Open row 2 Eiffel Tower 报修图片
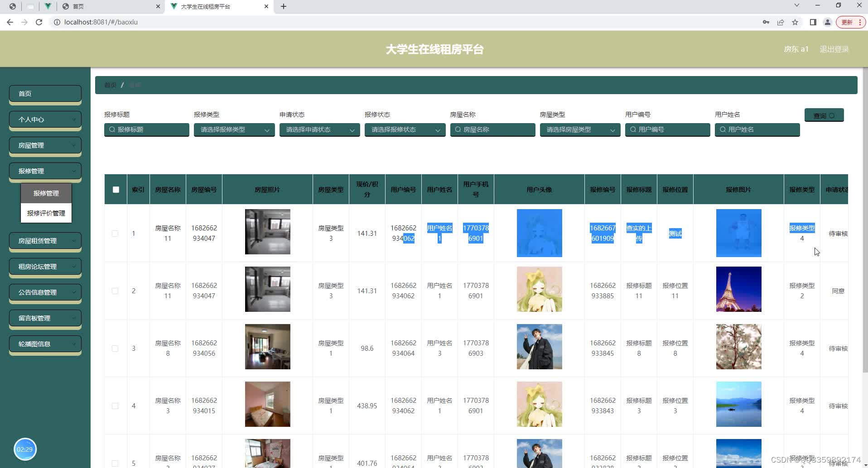 pyautogui.click(x=739, y=289)
